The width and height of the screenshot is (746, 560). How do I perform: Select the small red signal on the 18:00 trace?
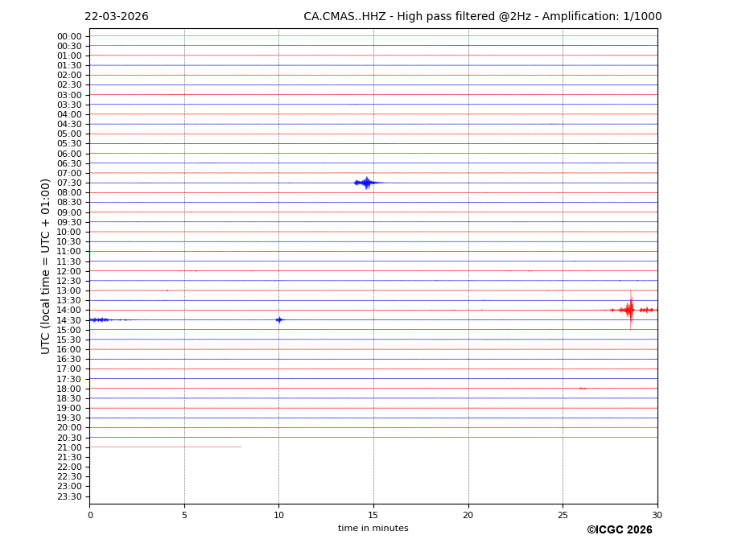pyautogui.click(x=582, y=388)
